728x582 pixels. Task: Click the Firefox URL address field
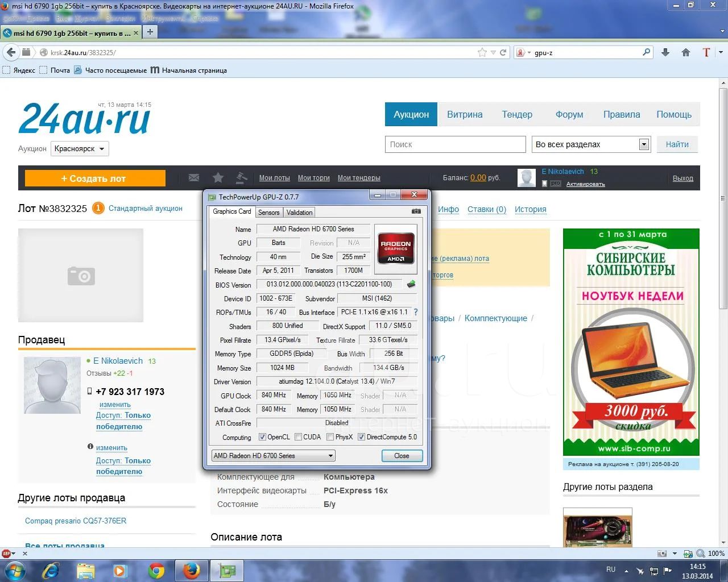click(262, 52)
